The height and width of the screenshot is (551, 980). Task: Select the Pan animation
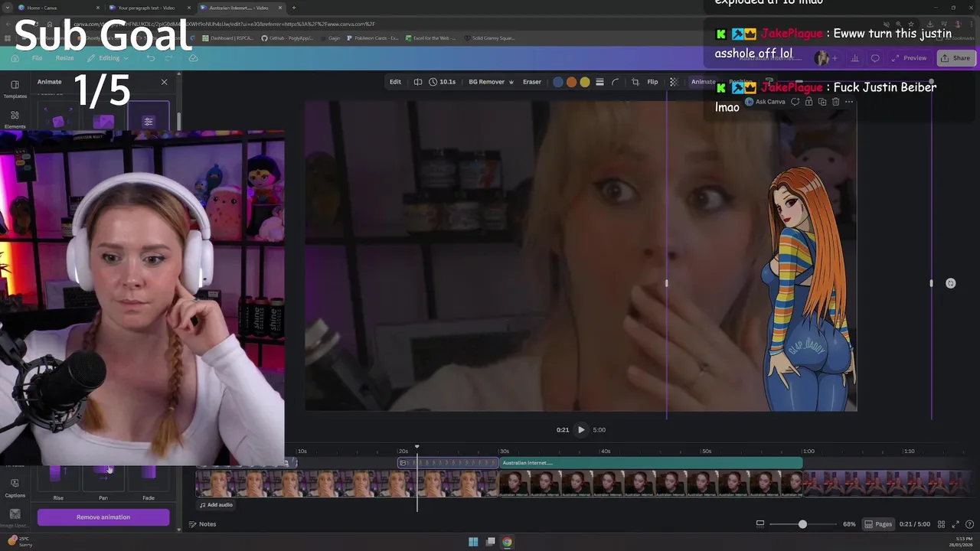click(103, 482)
